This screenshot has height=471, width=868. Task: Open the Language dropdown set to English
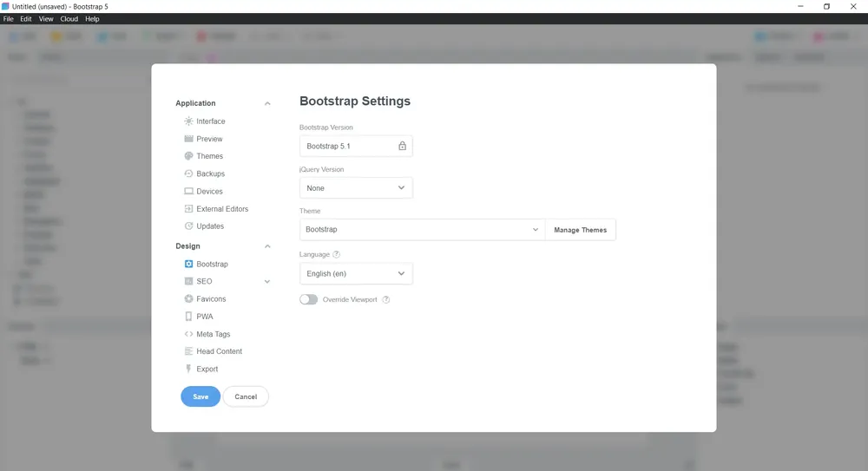[356, 273]
